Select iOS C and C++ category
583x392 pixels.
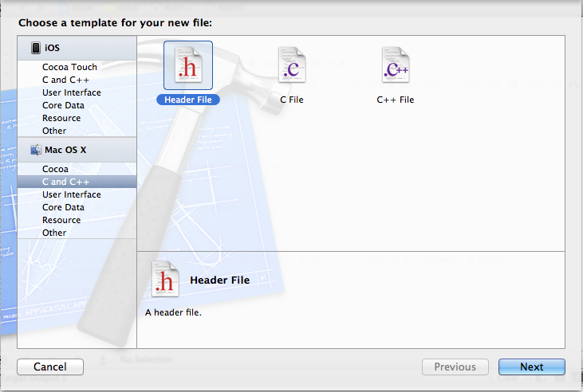pyautogui.click(x=66, y=80)
